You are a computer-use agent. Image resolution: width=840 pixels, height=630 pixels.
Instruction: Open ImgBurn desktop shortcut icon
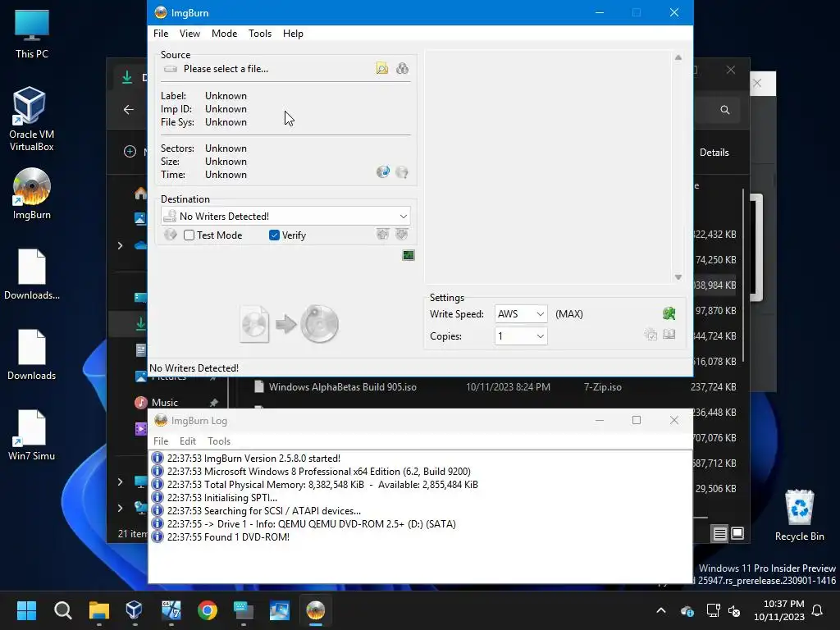[x=32, y=194]
